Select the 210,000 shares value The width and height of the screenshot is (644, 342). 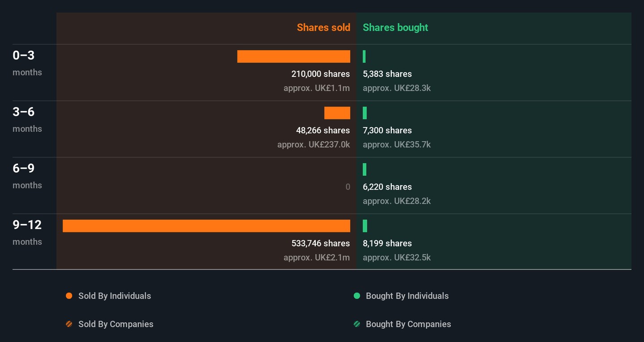point(320,74)
